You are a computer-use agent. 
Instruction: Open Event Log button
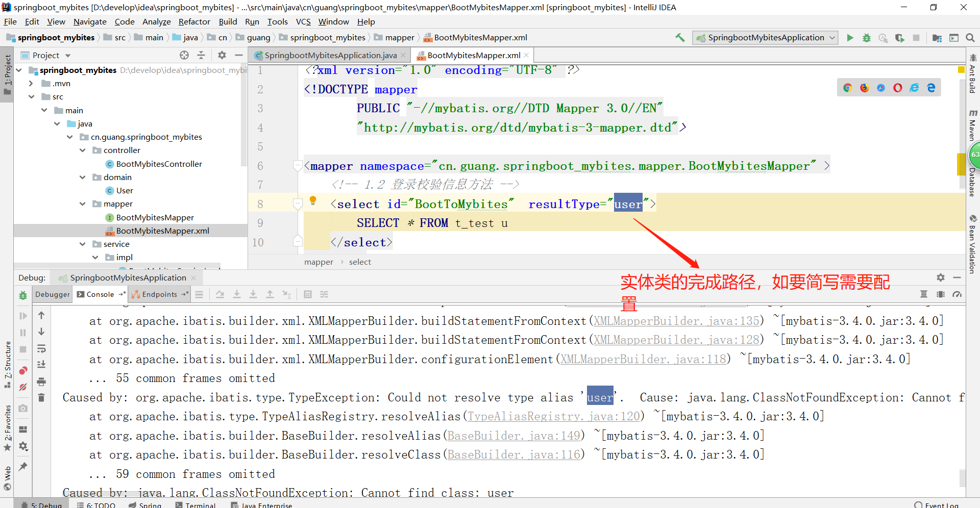point(937,505)
